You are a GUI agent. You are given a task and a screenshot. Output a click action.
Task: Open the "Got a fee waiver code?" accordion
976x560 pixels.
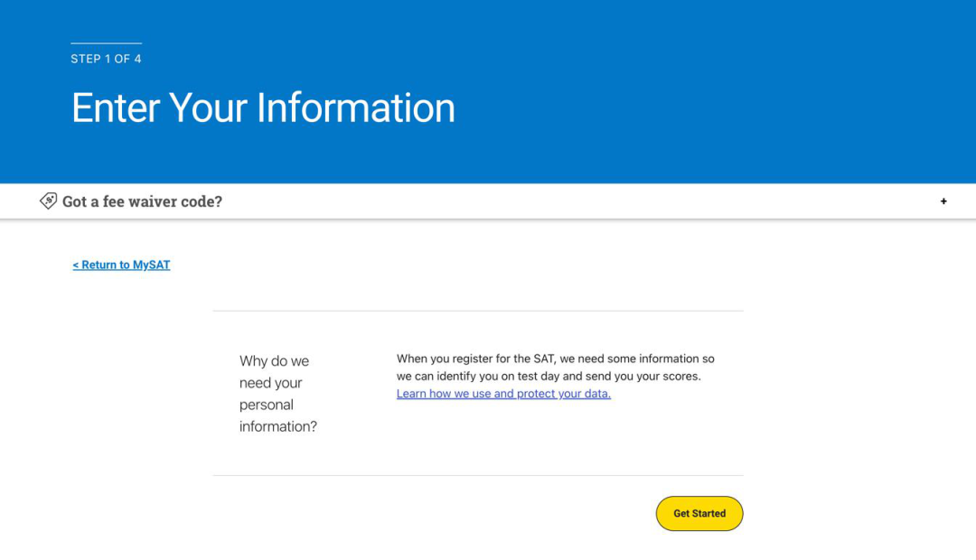pyautogui.click(x=142, y=201)
